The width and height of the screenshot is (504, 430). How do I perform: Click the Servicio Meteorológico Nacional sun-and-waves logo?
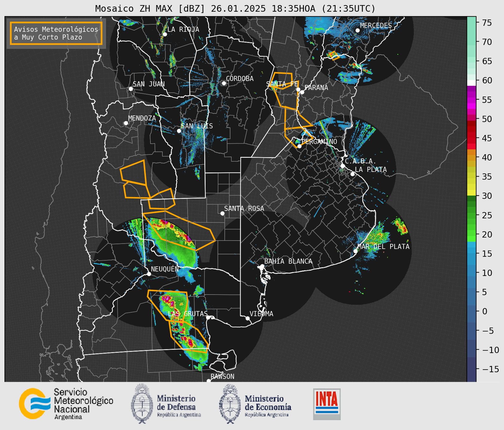pos(35,403)
